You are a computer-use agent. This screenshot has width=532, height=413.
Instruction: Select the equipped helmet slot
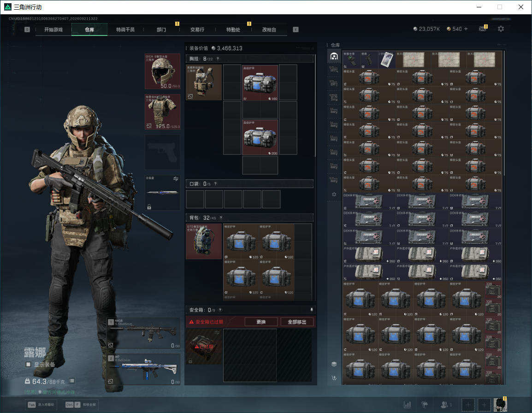coord(163,71)
